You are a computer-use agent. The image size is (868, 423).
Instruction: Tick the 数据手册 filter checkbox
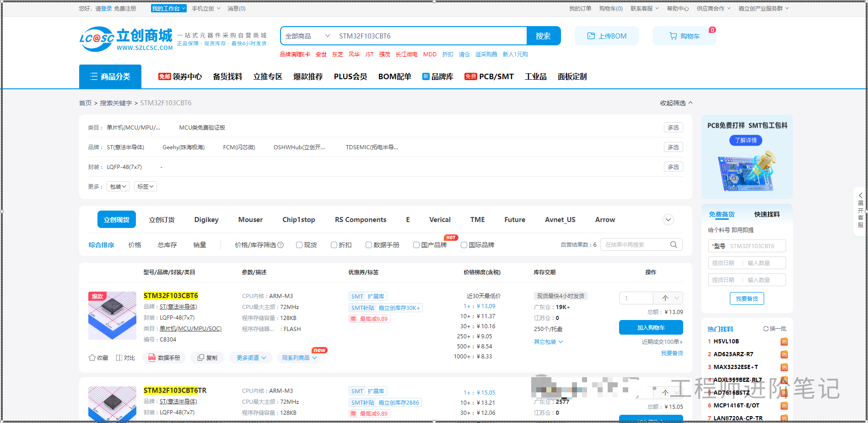(x=369, y=245)
